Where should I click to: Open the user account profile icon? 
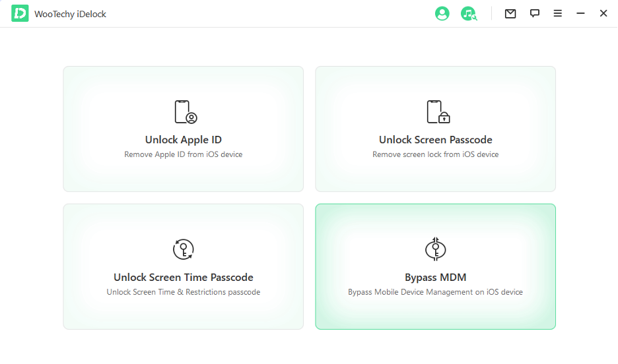tap(442, 13)
